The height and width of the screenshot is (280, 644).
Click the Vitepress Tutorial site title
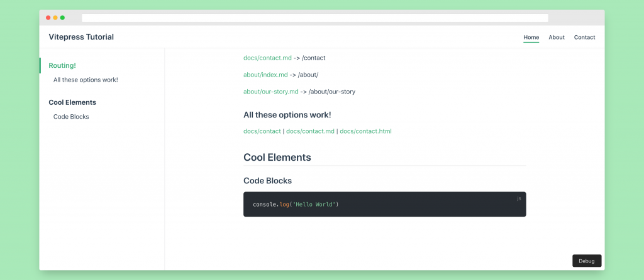point(81,37)
